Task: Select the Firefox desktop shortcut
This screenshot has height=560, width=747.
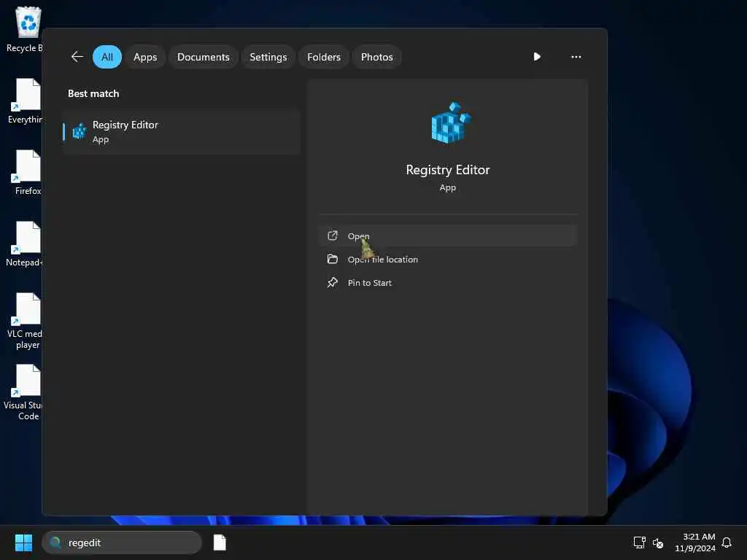Action: click(27, 172)
